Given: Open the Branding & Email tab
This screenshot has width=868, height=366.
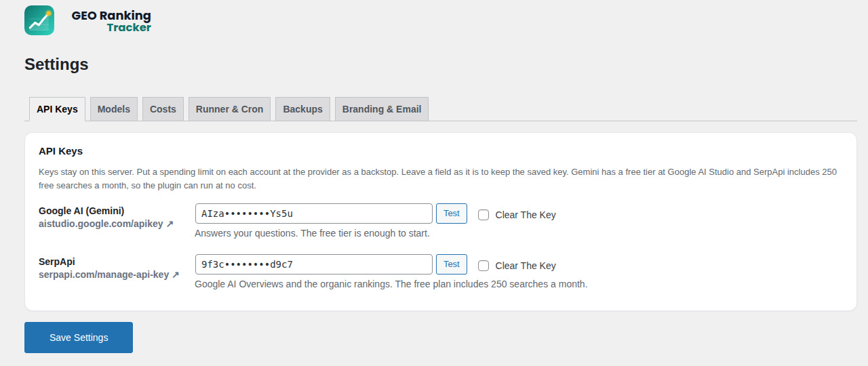Looking at the screenshot, I should 382,109.
